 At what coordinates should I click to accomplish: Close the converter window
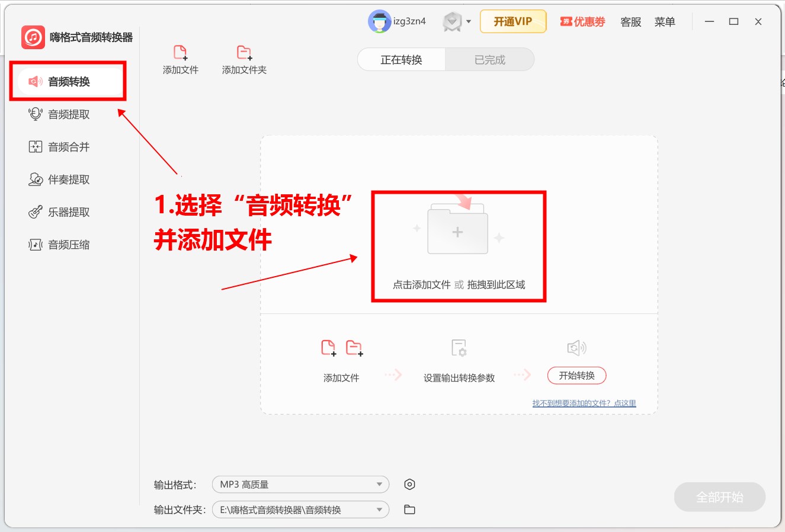click(758, 22)
